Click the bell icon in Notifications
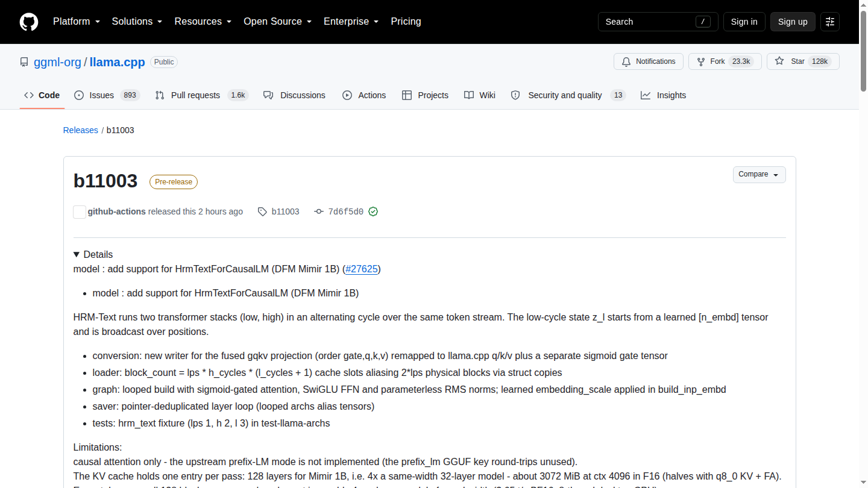The height and width of the screenshot is (488, 868). coord(626,61)
